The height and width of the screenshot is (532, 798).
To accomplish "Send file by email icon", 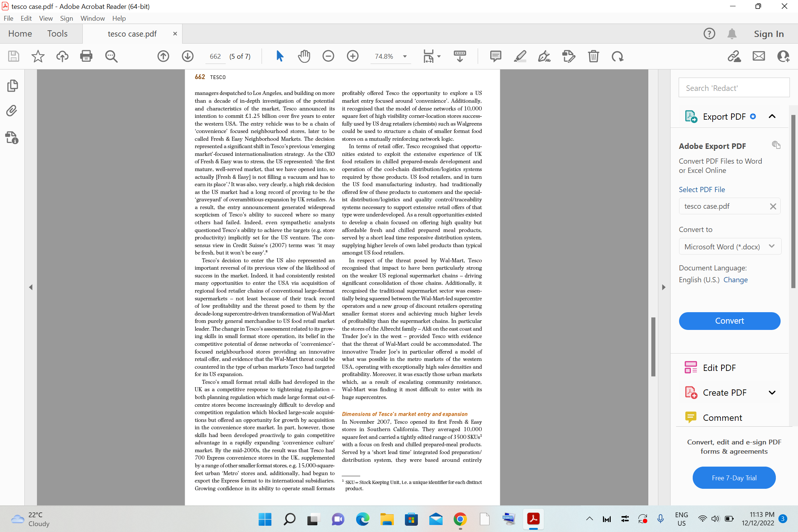I will coord(759,56).
